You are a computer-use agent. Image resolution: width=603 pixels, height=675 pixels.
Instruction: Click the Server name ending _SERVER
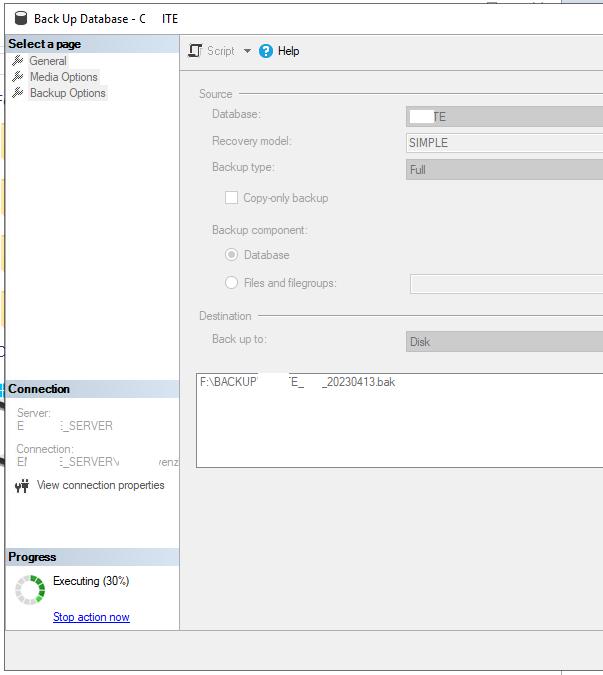[x=65, y=426]
